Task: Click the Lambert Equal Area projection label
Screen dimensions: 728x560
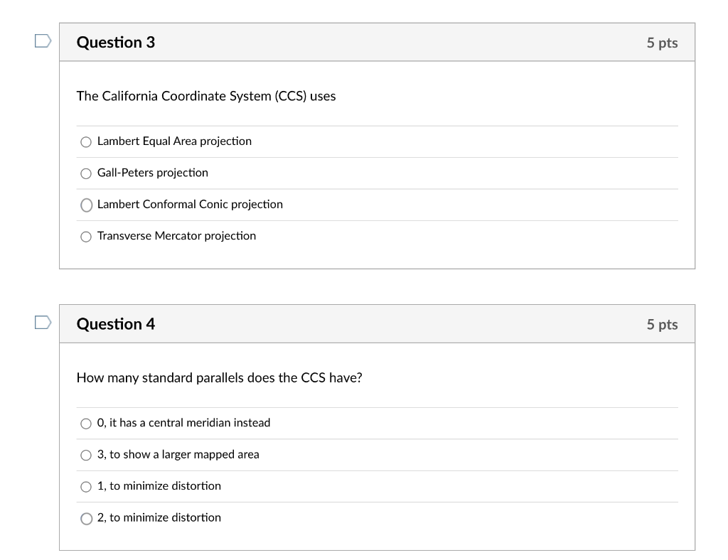Action: point(174,141)
